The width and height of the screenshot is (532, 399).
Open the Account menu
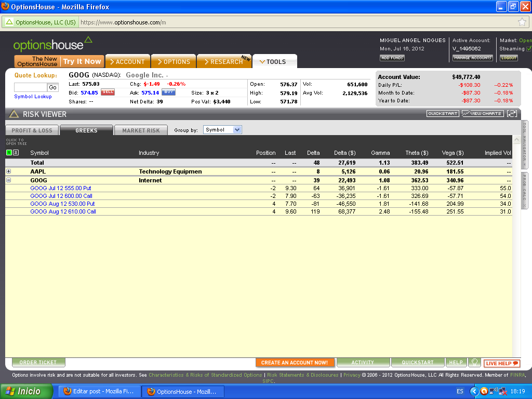[x=128, y=61]
